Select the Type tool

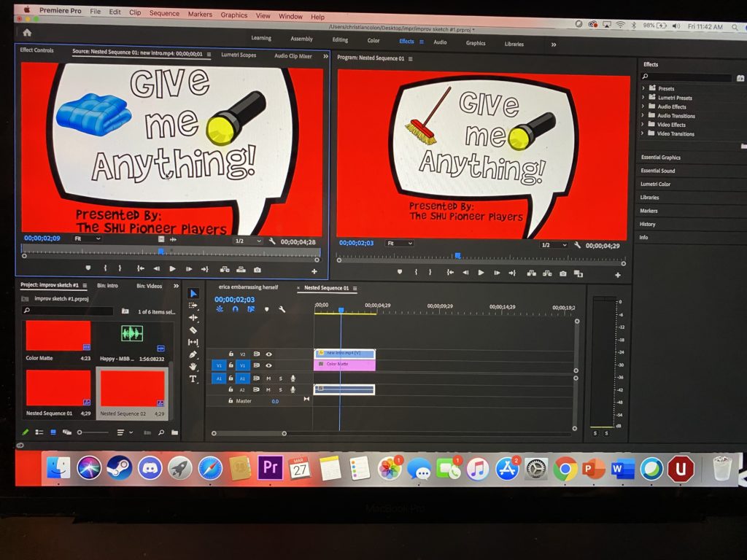point(193,379)
